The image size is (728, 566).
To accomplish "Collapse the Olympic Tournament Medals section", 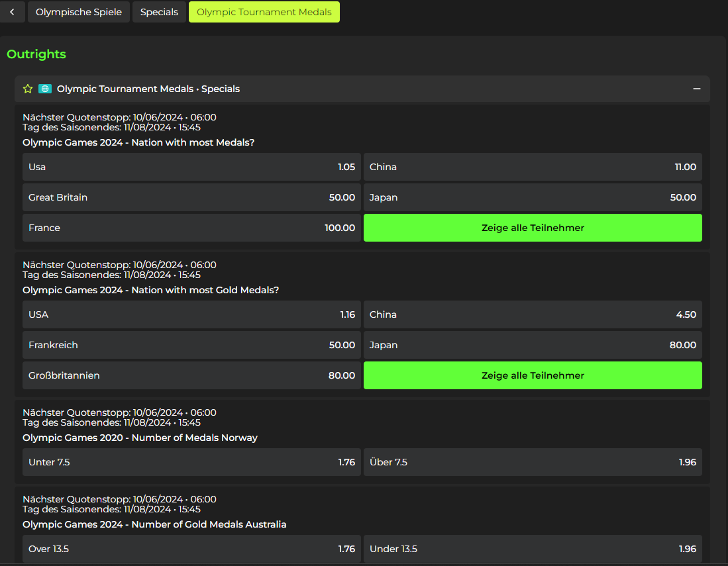I will click(696, 89).
